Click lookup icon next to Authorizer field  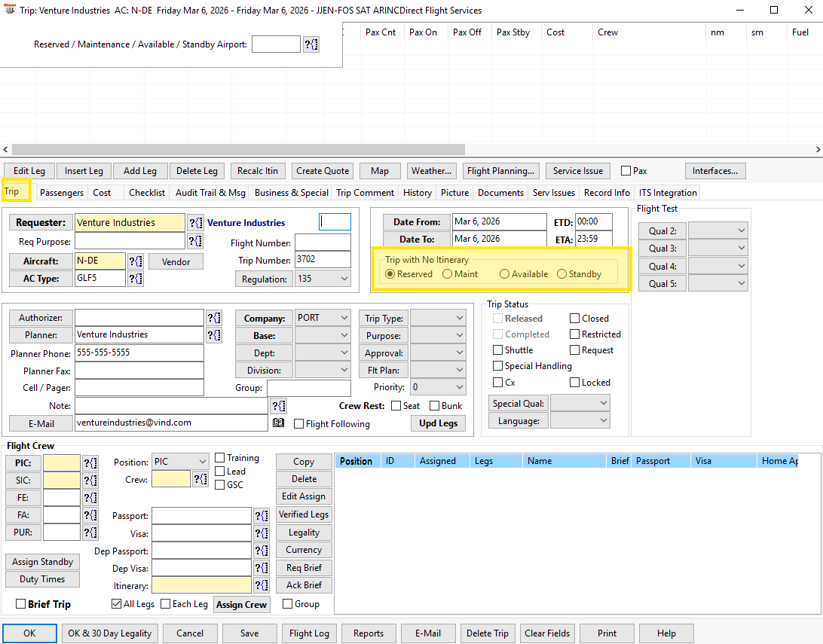[x=214, y=318]
